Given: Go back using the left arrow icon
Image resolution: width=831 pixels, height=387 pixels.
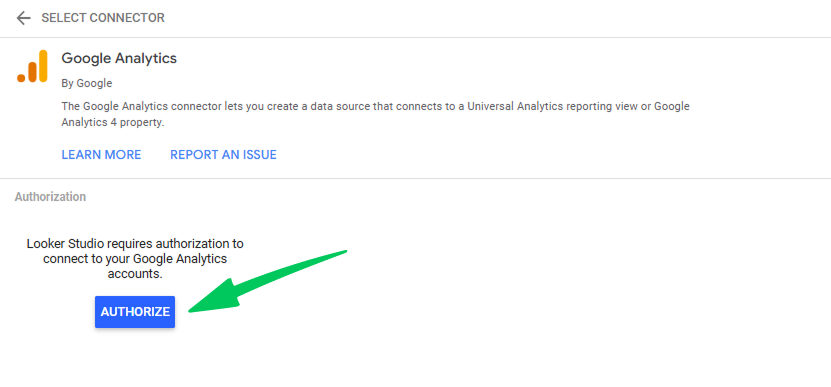Looking at the screenshot, I should pyautogui.click(x=23, y=18).
